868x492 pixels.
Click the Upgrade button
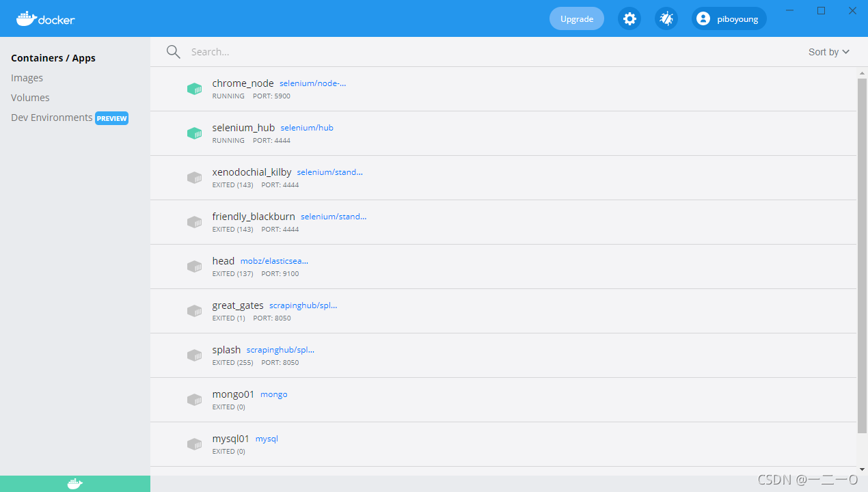577,18
